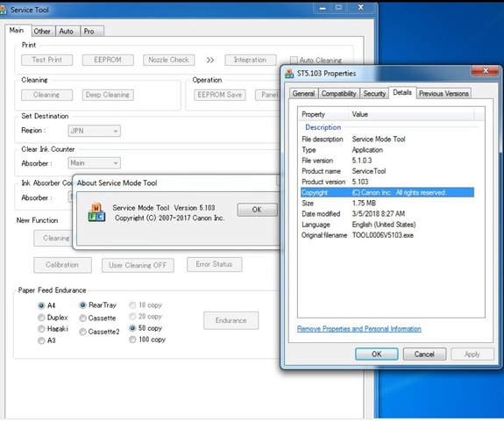Screen dimensions: 504x422
Task: Click the Service Tool title bar icon
Action: 3,10
